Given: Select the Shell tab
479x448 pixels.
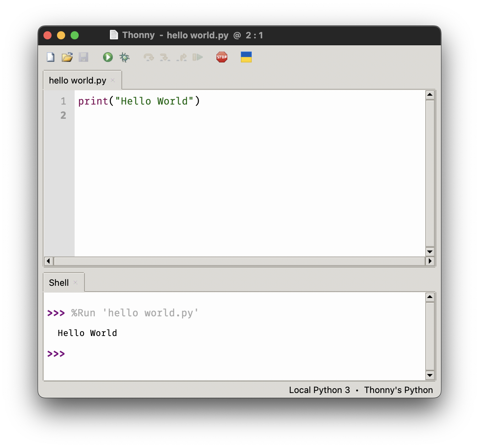Looking at the screenshot, I should tap(59, 283).
